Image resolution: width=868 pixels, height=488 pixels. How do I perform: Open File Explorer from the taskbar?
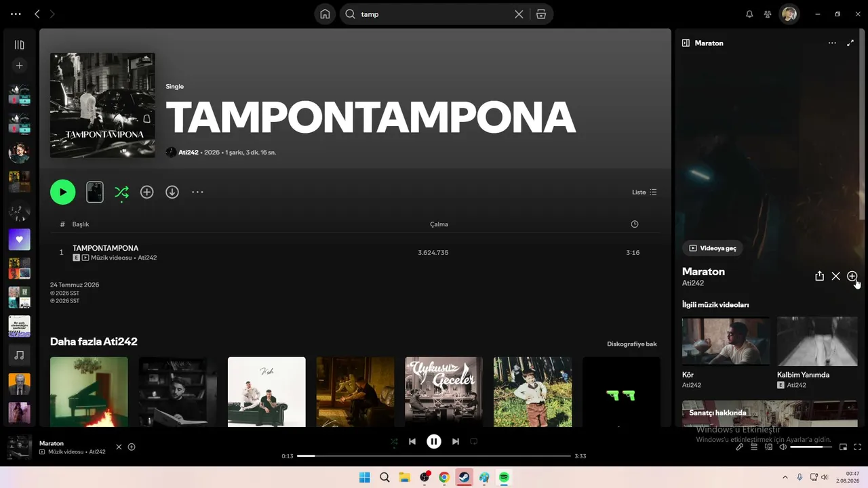coord(405,477)
